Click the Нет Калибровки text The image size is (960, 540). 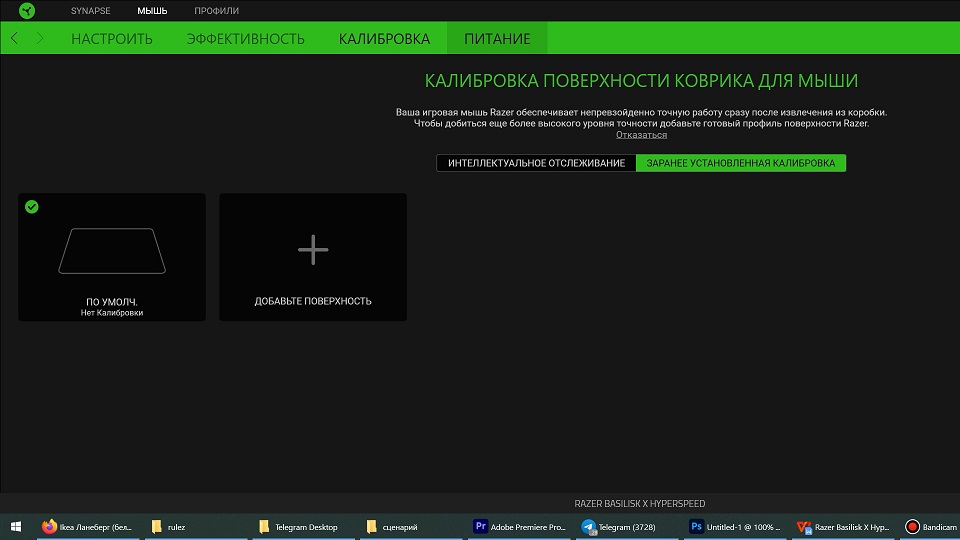coord(112,313)
